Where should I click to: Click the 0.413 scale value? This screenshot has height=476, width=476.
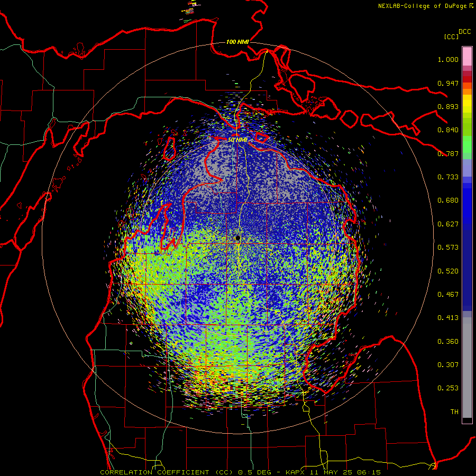point(448,318)
